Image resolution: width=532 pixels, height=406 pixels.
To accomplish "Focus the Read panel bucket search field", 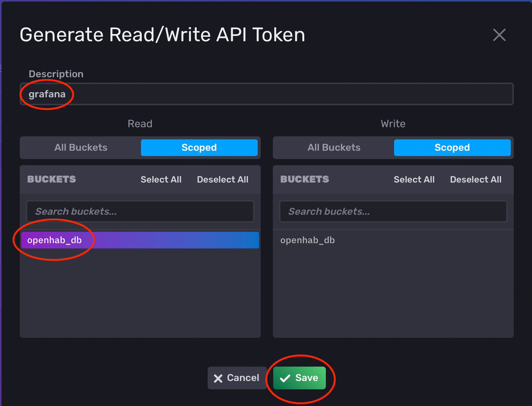I will [140, 211].
